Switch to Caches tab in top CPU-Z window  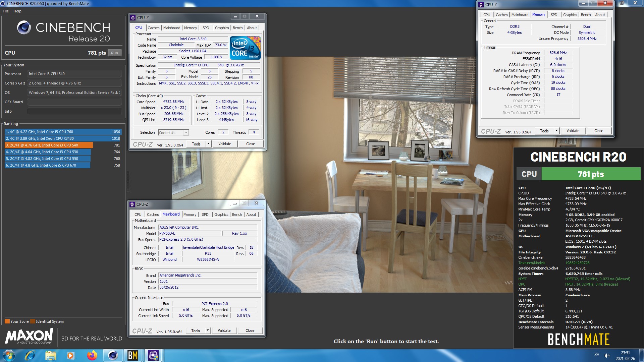(x=153, y=28)
